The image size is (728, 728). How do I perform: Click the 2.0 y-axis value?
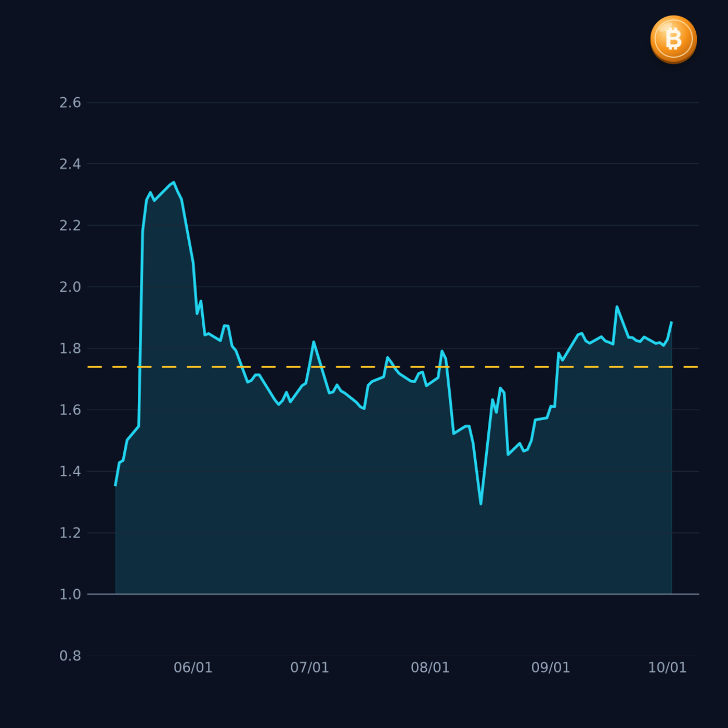click(x=70, y=287)
